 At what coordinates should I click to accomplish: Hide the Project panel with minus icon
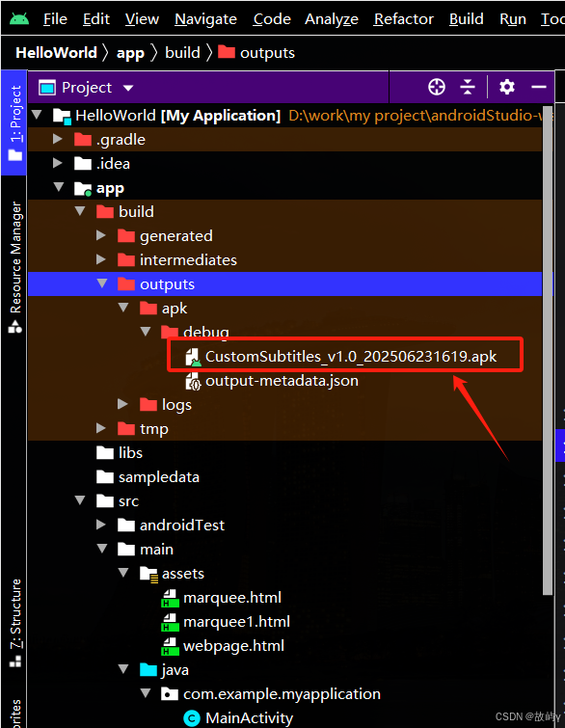click(x=539, y=87)
